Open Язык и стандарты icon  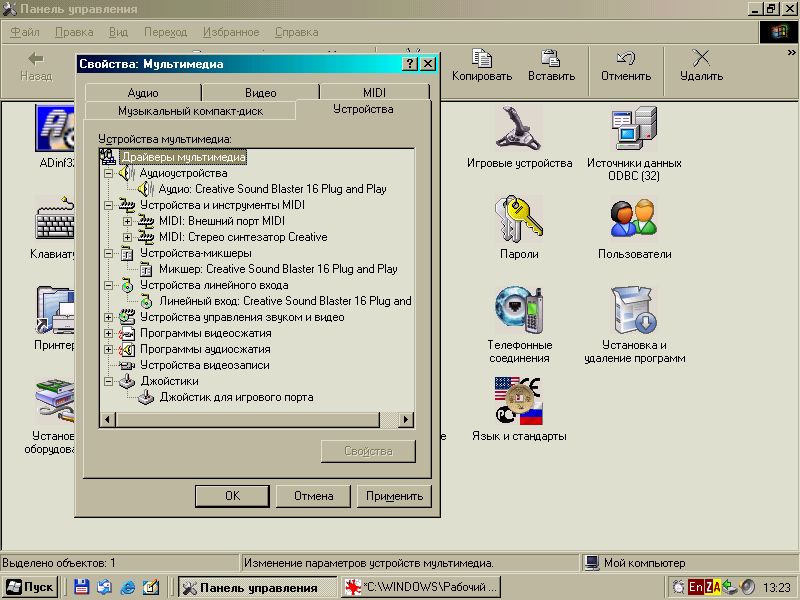click(x=519, y=401)
